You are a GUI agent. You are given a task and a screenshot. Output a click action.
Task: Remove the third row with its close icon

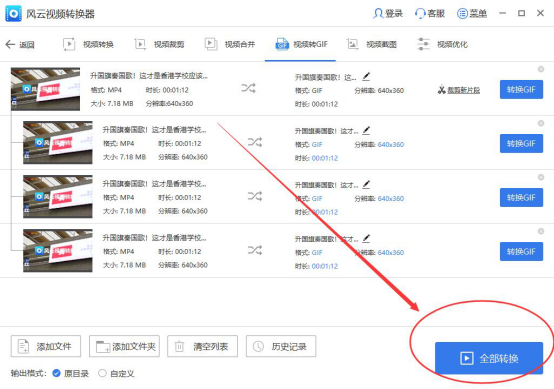click(x=541, y=177)
